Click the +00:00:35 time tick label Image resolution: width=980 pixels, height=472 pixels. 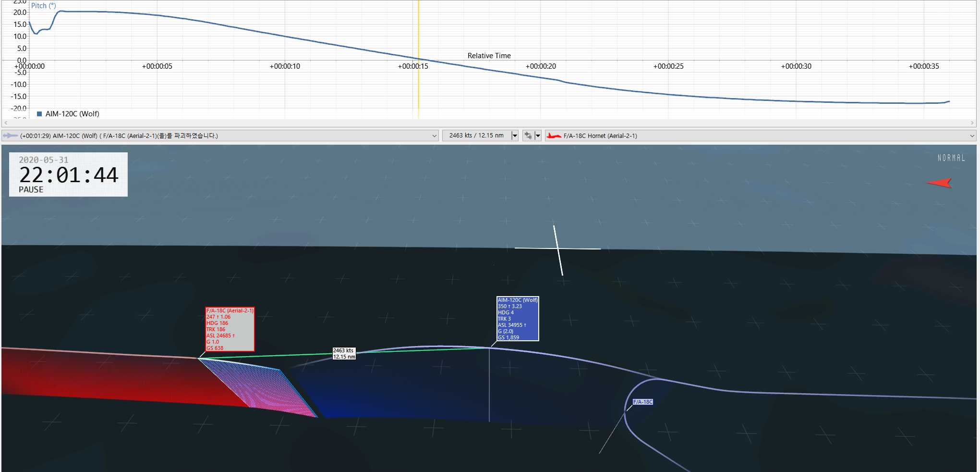pyautogui.click(x=924, y=66)
